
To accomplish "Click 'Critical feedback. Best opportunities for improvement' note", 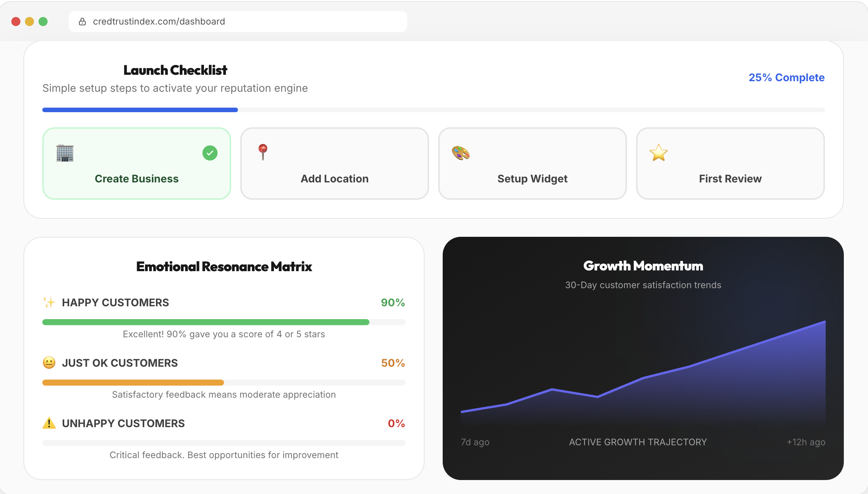I will click(224, 455).
